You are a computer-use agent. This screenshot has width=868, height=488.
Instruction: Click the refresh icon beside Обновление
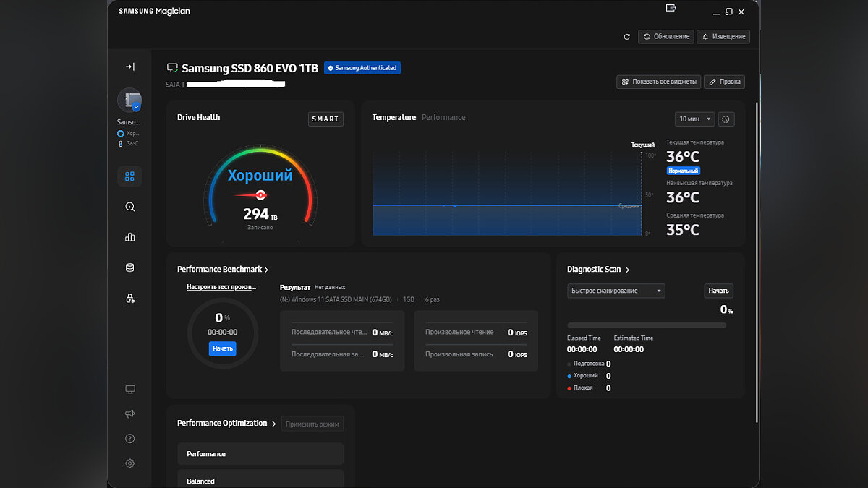point(626,37)
